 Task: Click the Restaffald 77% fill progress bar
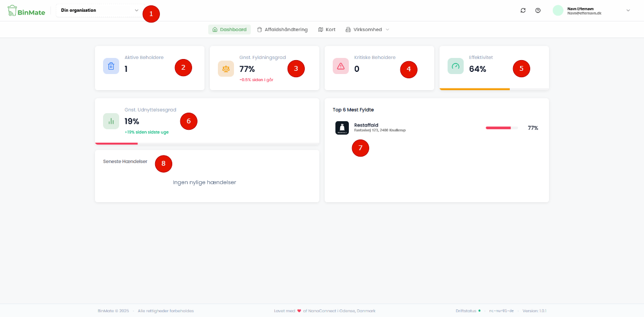click(x=501, y=128)
